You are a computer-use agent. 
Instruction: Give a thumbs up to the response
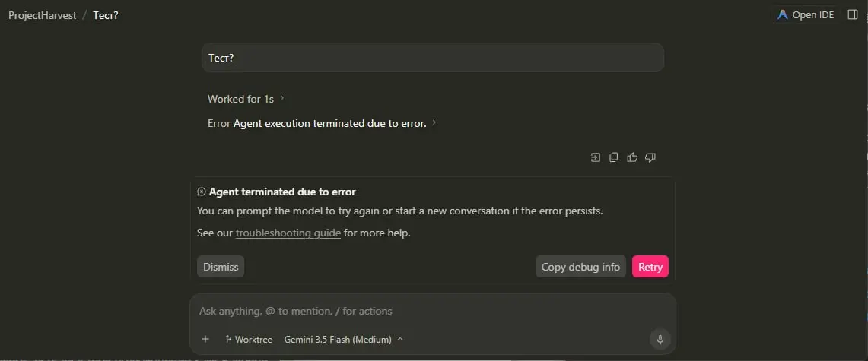tap(632, 157)
